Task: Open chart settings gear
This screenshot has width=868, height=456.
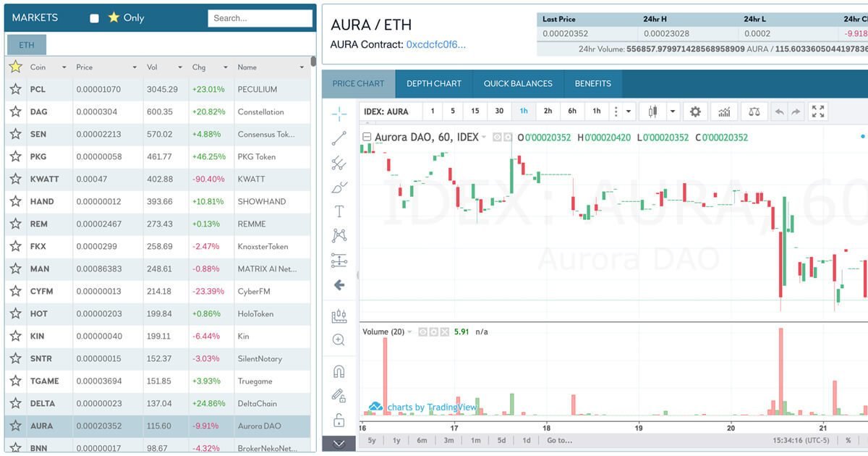Action: 695,111
